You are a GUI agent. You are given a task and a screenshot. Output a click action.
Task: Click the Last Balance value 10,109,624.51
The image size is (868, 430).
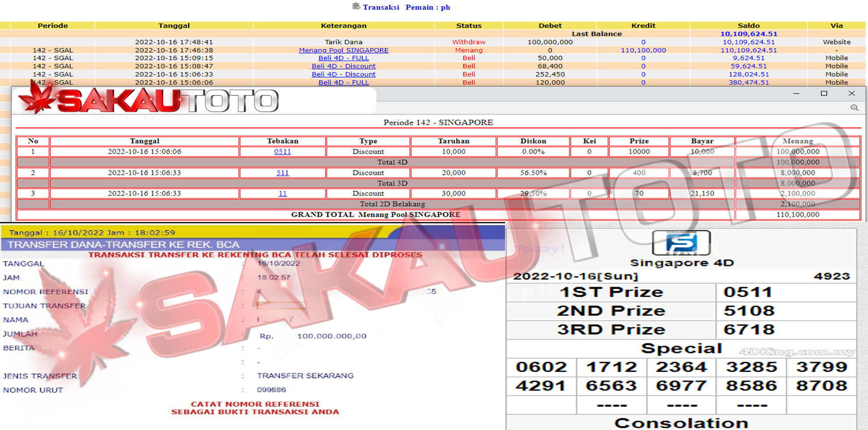click(x=748, y=34)
